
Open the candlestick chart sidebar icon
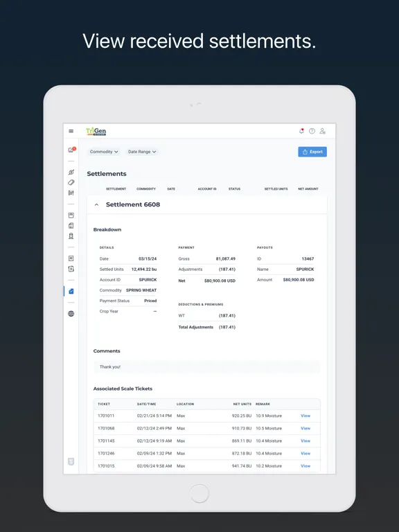[71, 193]
